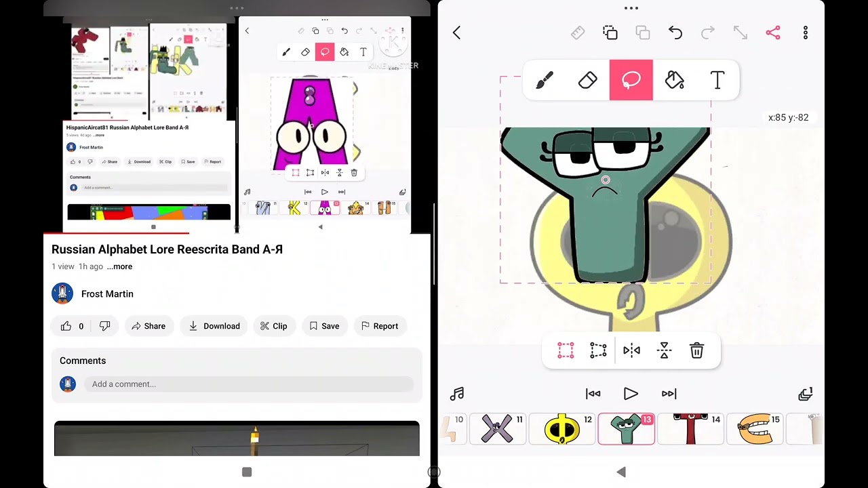The width and height of the screenshot is (868, 488).
Task: Select the Brush tool
Action: point(545,80)
